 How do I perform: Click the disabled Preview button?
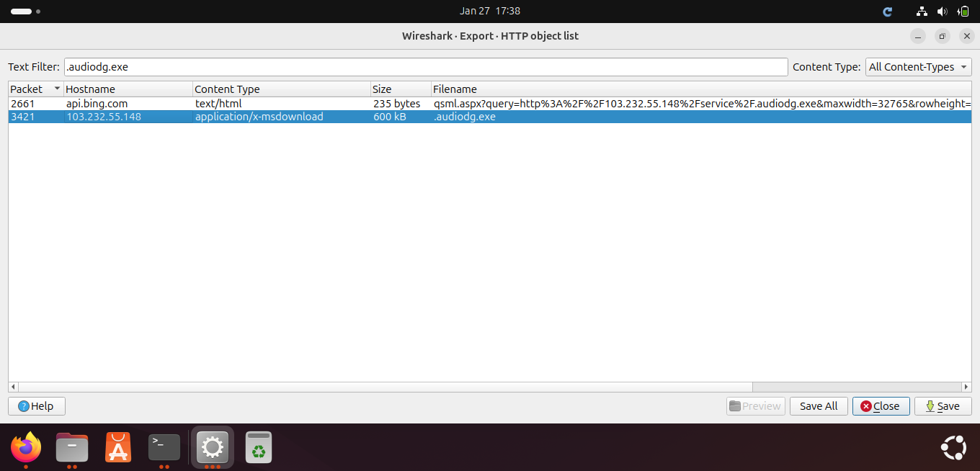point(755,406)
